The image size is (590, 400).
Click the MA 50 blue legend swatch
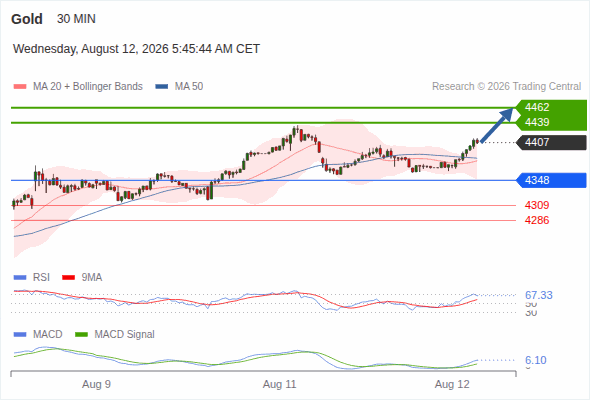[162, 87]
